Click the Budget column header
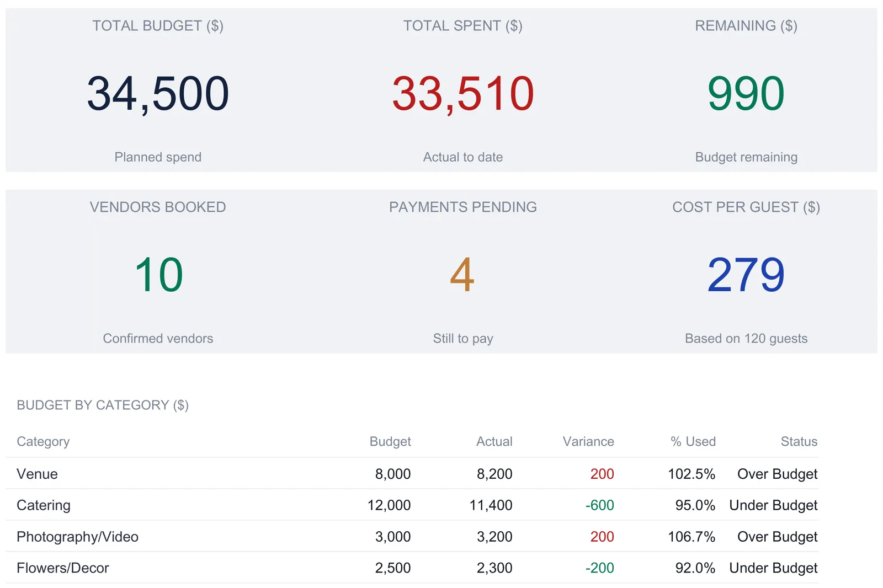The height and width of the screenshot is (588, 883). pos(390,441)
